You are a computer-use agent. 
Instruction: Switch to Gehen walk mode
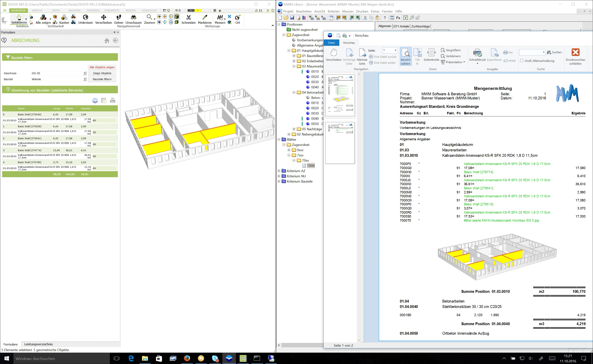[118, 19]
